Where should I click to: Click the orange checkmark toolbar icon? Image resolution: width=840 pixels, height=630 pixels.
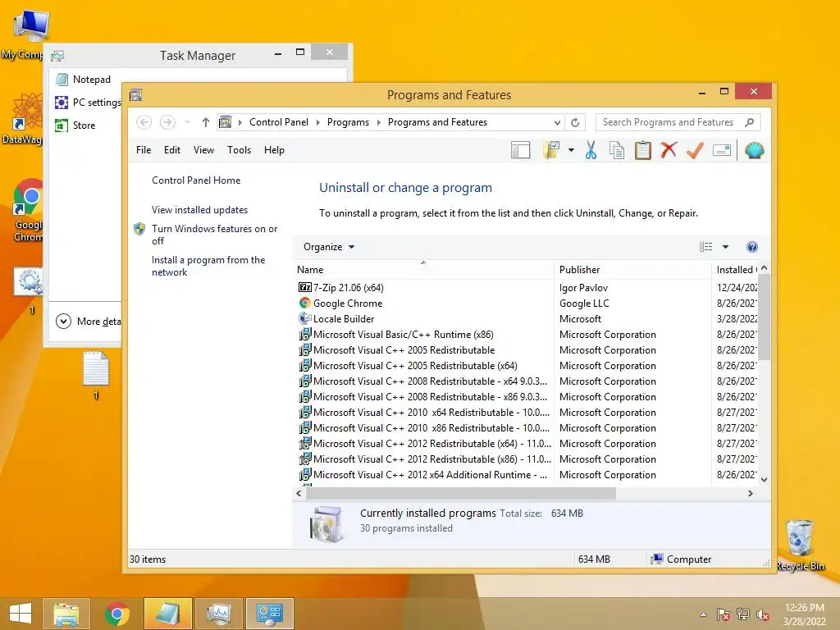point(695,151)
